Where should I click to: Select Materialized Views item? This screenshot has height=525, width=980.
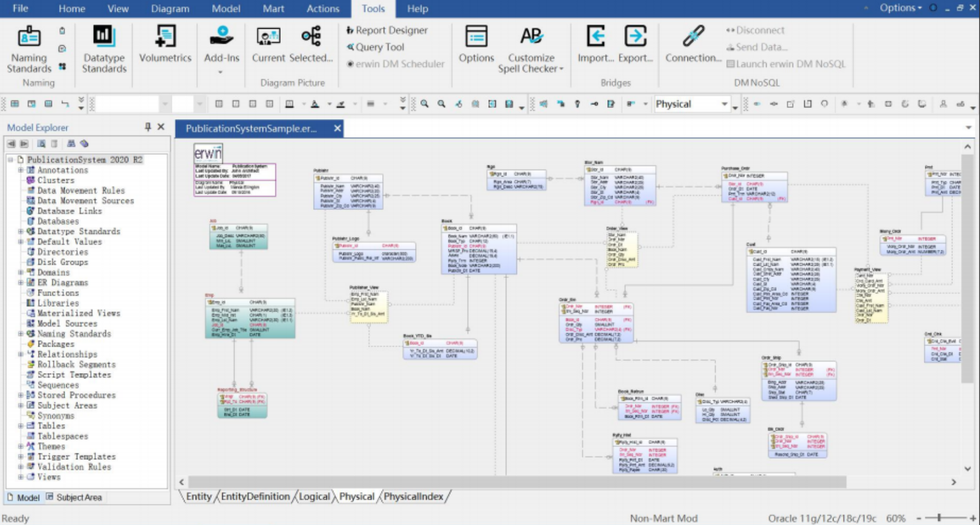(x=79, y=313)
